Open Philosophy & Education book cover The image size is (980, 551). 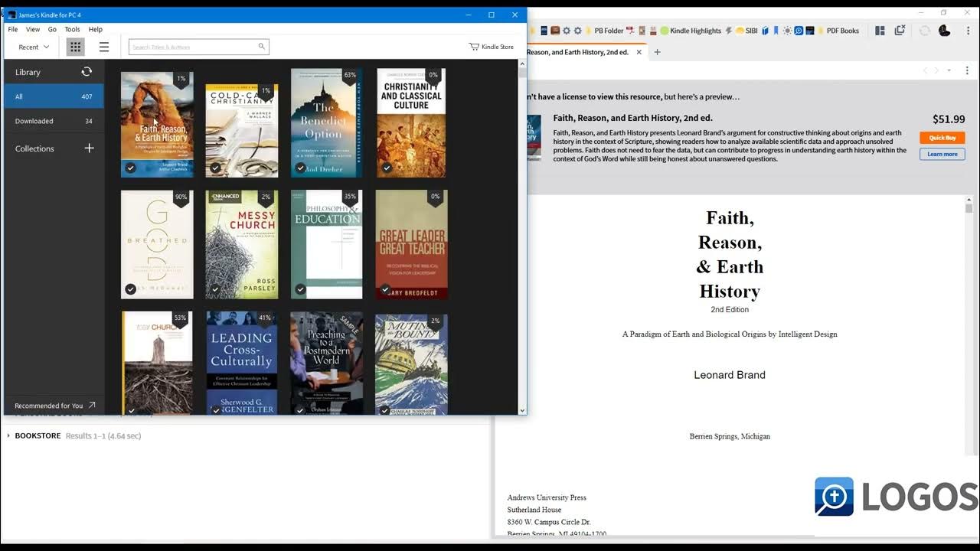tap(326, 244)
